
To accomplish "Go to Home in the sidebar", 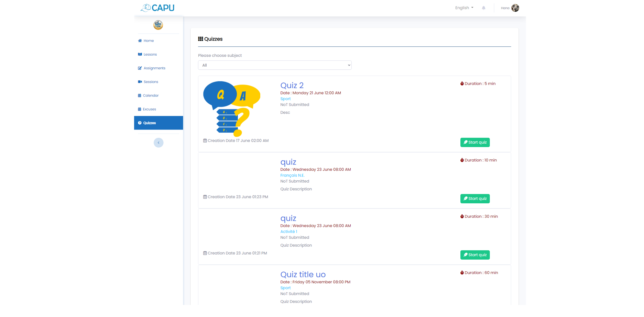I will 159,41.
